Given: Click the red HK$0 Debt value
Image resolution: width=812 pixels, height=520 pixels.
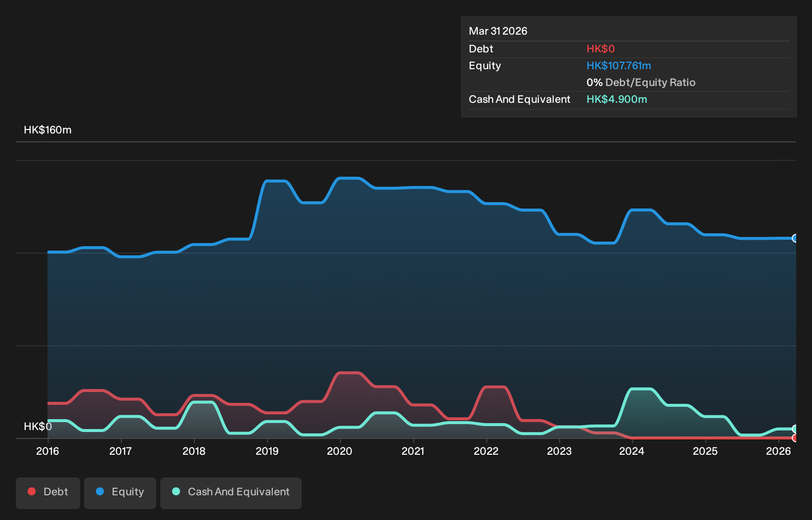Looking at the screenshot, I should pyautogui.click(x=600, y=49).
